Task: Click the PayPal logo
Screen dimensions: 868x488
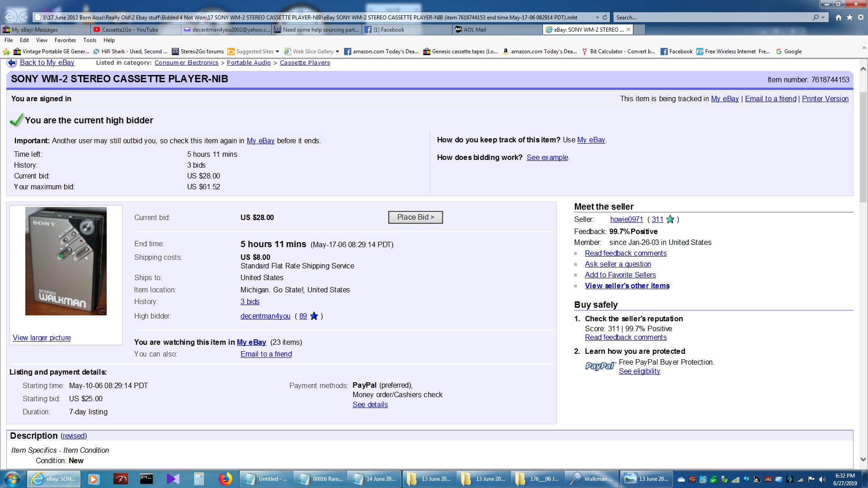Action: tap(600, 366)
